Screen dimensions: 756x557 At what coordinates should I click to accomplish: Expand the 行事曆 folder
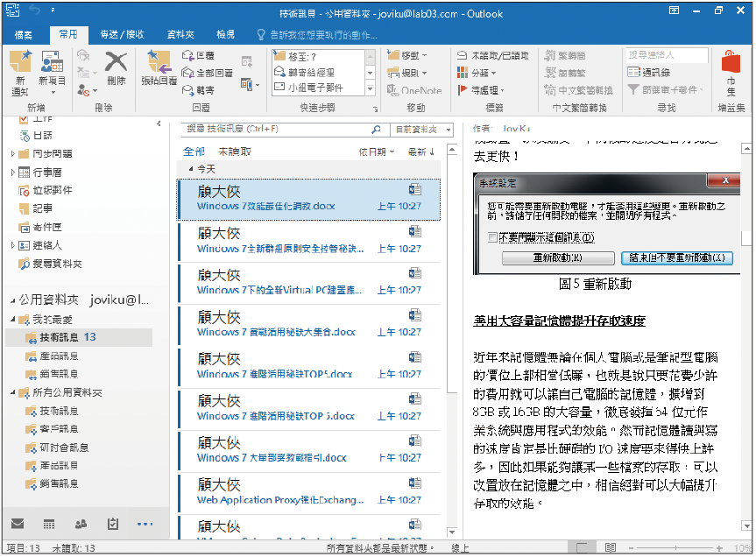coord(13,172)
